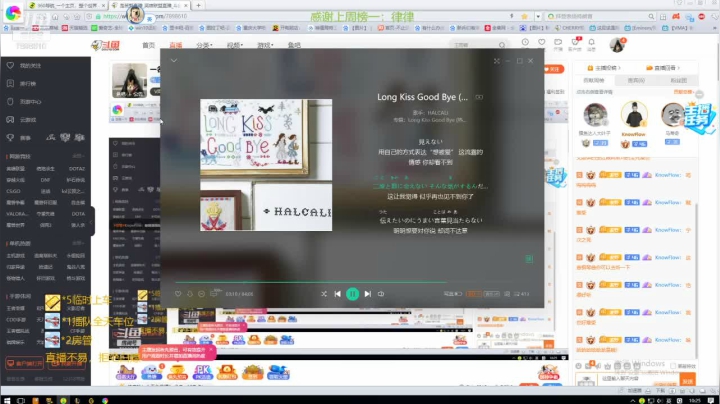Open watch history clock icon
The width and height of the screenshot is (720, 404).
click(x=525, y=42)
